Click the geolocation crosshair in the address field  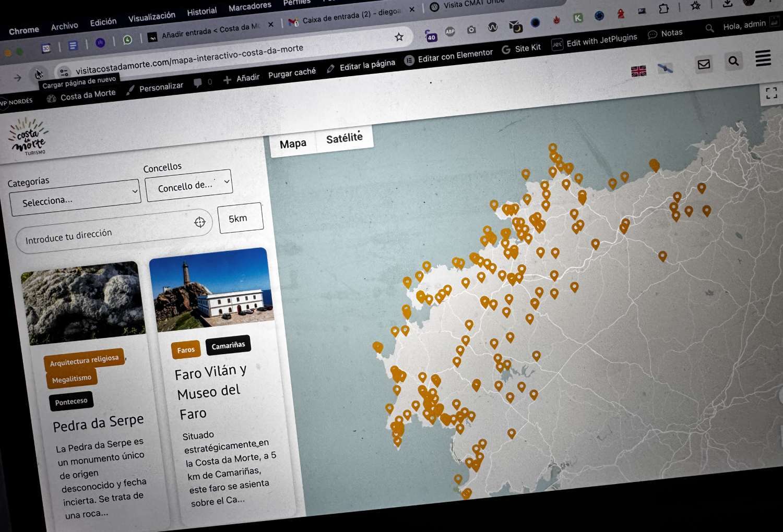(x=200, y=223)
